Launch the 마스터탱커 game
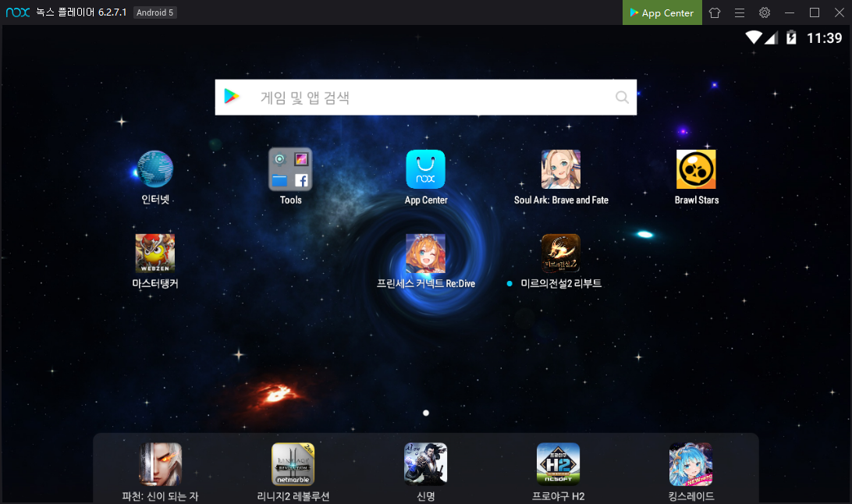Screen dimensions: 852x504 (x=155, y=253)
